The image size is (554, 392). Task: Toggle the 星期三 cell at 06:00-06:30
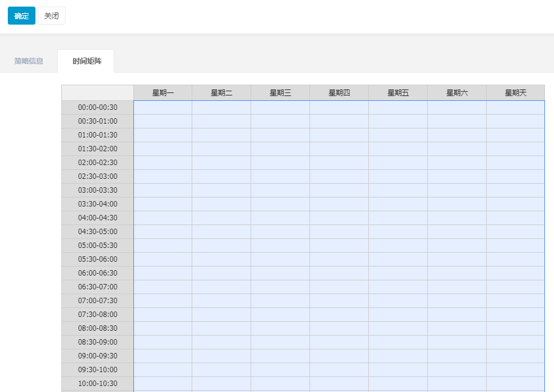click(281, 273)
